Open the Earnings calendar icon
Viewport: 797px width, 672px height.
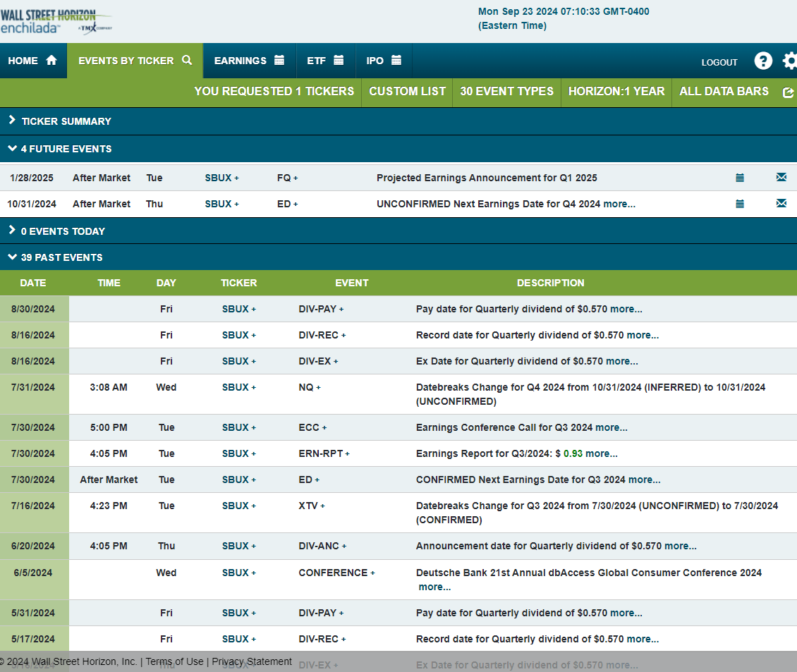coord(279,60)
